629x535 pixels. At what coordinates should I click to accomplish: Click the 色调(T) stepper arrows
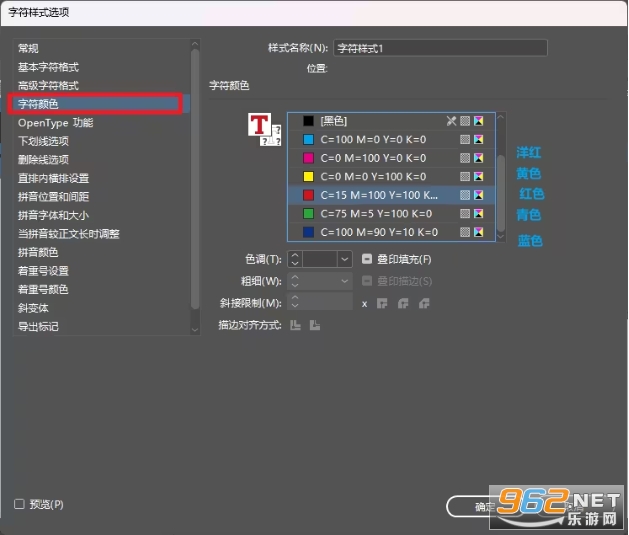tap(295, 259)
